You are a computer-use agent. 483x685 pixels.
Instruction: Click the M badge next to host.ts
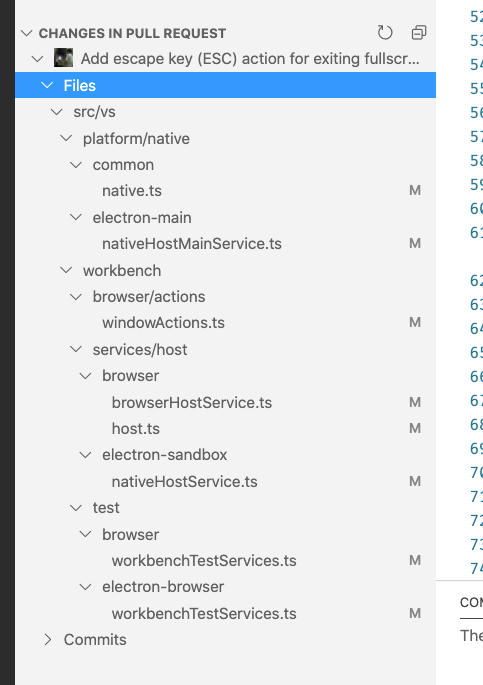(x=415, y=428)
